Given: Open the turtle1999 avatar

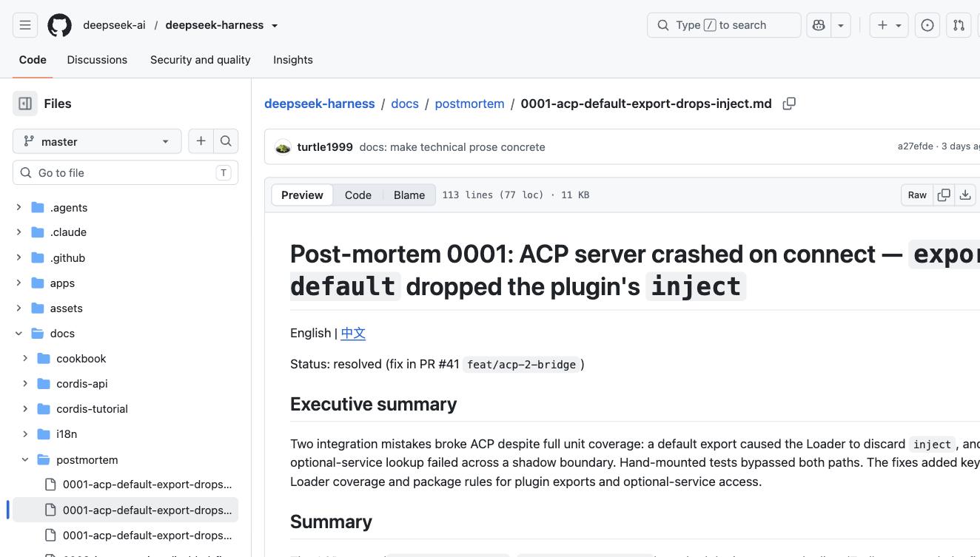Looking at the screenshot, I should [x=283, y=147].
